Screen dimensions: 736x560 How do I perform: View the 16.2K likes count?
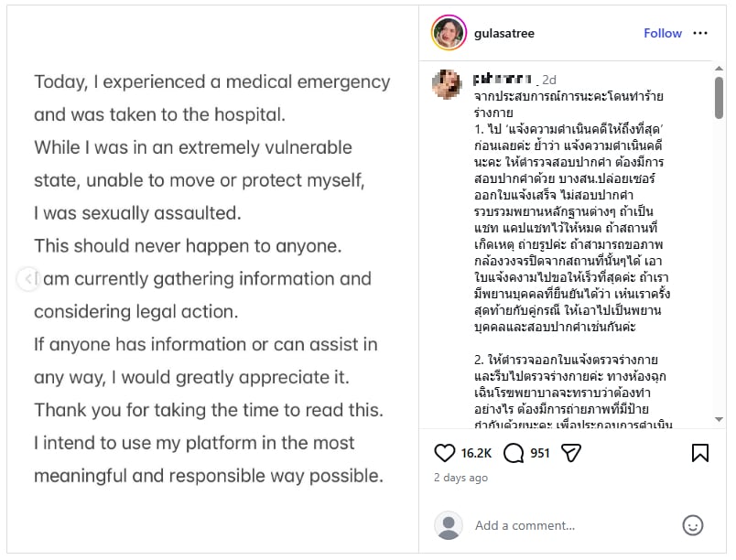pos(477,452)
